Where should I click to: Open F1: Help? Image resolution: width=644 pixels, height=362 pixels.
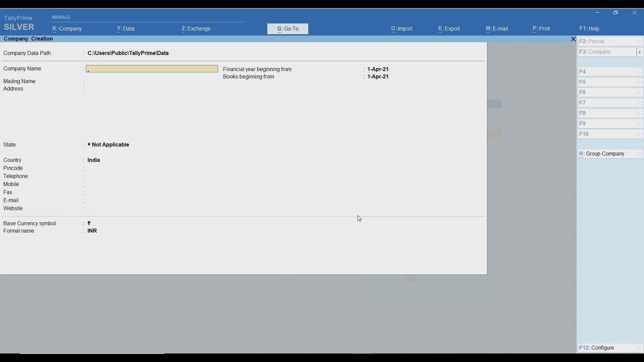[590, 29]
